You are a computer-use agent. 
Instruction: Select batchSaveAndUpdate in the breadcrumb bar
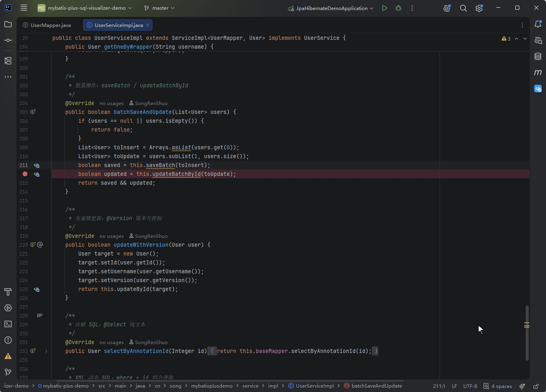click(x=373, y=386)
